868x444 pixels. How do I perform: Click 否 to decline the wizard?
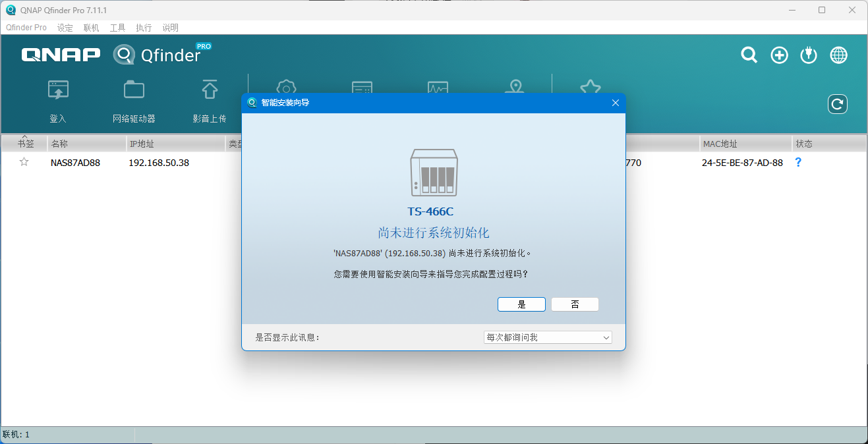(x=575, y=304)
